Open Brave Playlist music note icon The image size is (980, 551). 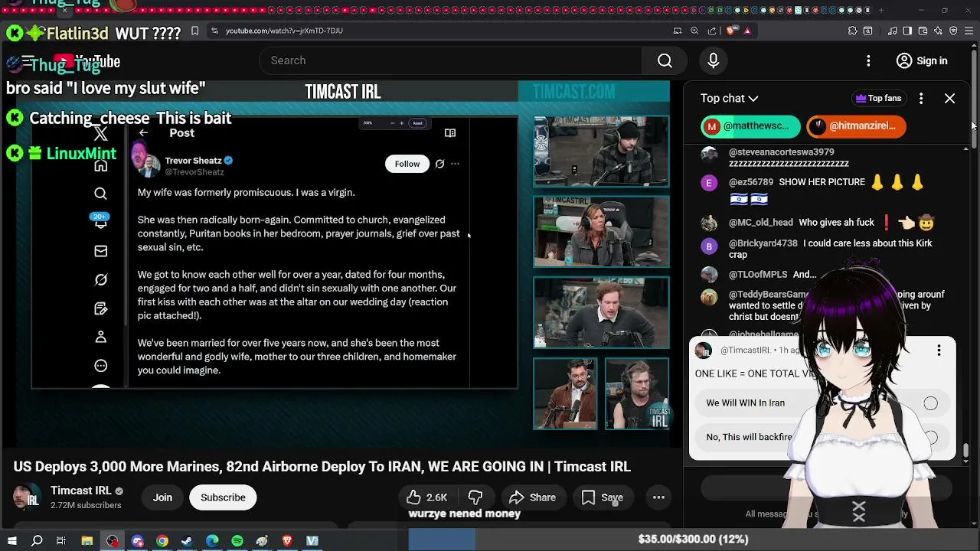(x=892, y=31)
